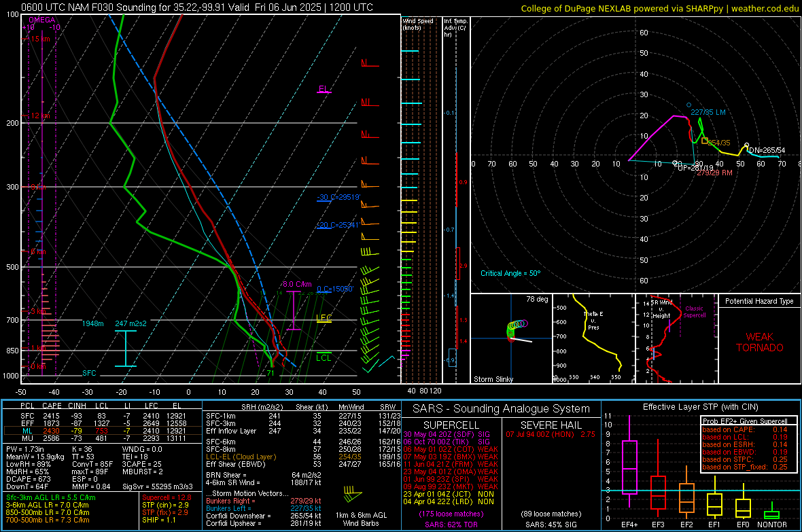Click the cyan 'Bunkers Left =' storm motion row
The height and width of the screenshot is (532, 802).
(x=264, y=508)
